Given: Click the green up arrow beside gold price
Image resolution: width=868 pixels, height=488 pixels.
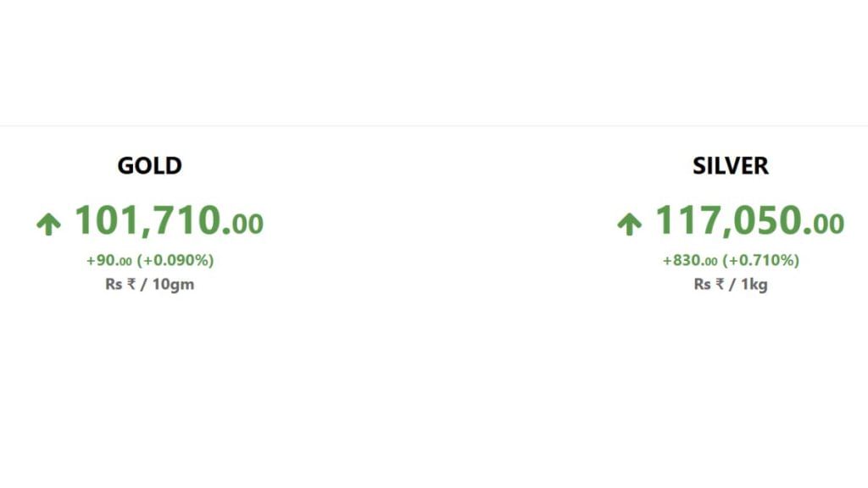Looking at the screenshot, I should [48, 224].
